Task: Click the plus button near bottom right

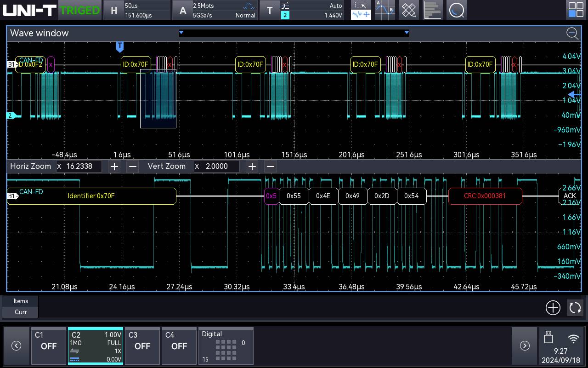Action: 553,308
